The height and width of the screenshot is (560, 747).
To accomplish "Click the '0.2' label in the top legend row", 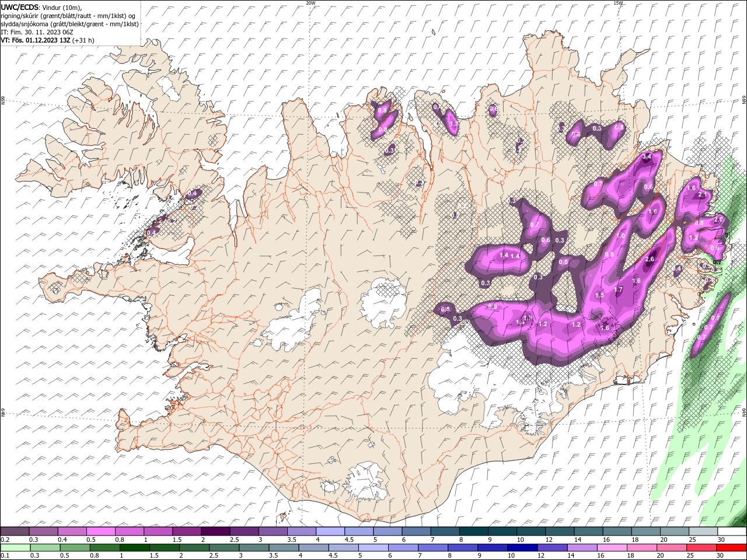I will tap(5, 540).
